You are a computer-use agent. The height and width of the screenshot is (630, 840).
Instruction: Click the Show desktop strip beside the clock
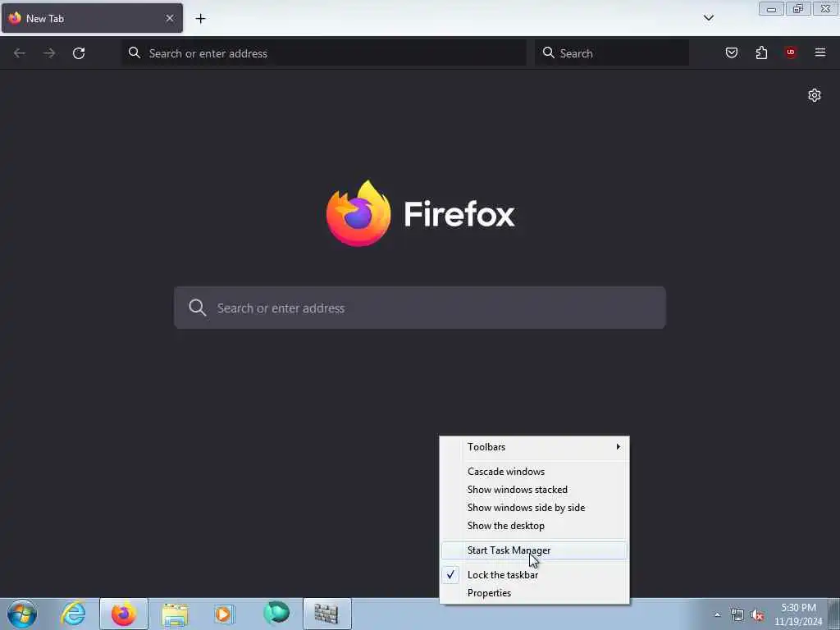point(834,614)
